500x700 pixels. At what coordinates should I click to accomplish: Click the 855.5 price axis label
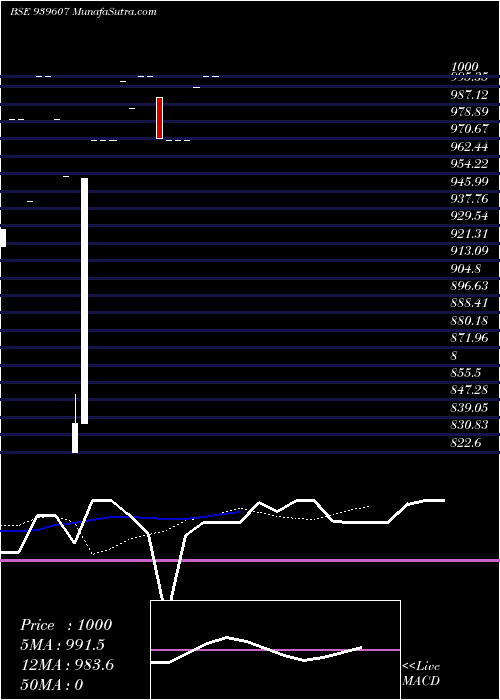click(x=466, y=373)
